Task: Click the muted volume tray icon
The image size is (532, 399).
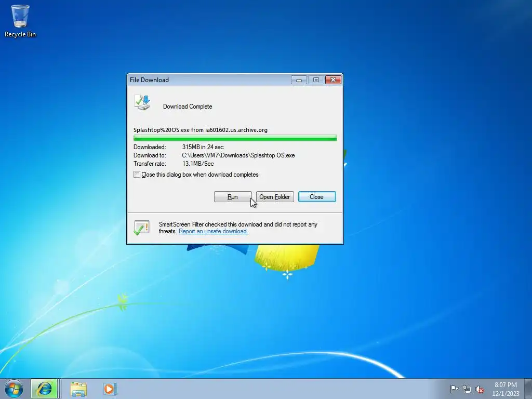Action: click(x=480, y=389)
